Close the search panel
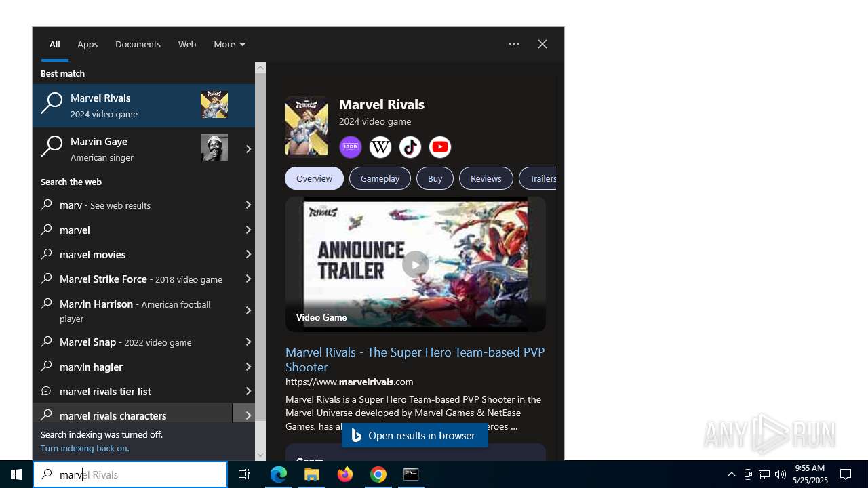 click(x=542, y=44)
